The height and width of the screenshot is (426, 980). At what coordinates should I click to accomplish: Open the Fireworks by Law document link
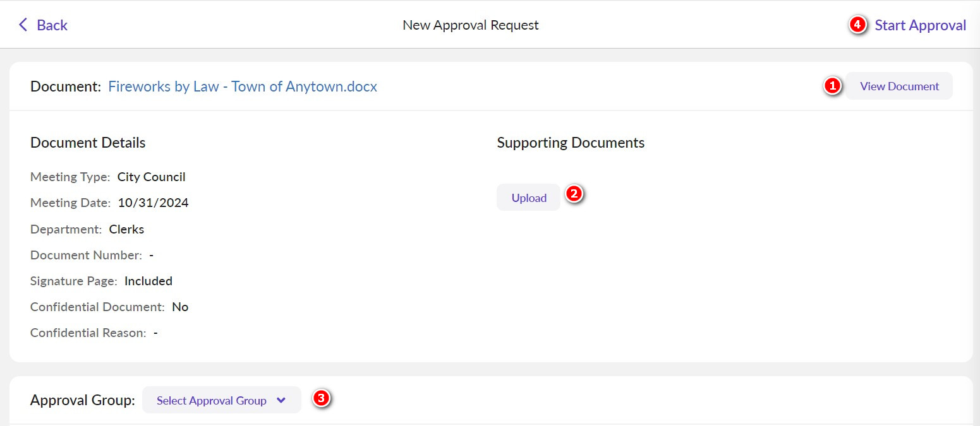(243, 86)
